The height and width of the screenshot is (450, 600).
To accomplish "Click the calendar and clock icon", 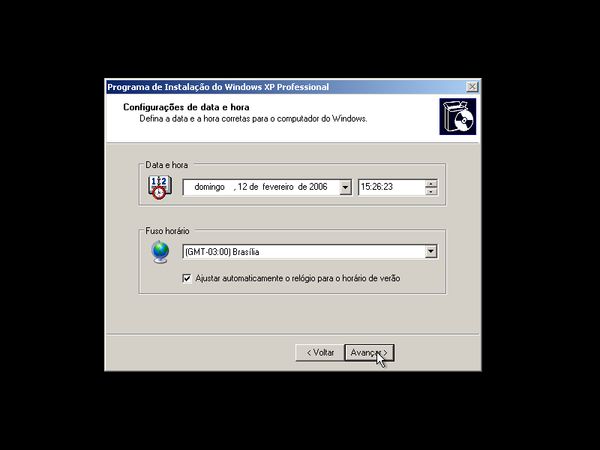I will [x=160, y=188].
